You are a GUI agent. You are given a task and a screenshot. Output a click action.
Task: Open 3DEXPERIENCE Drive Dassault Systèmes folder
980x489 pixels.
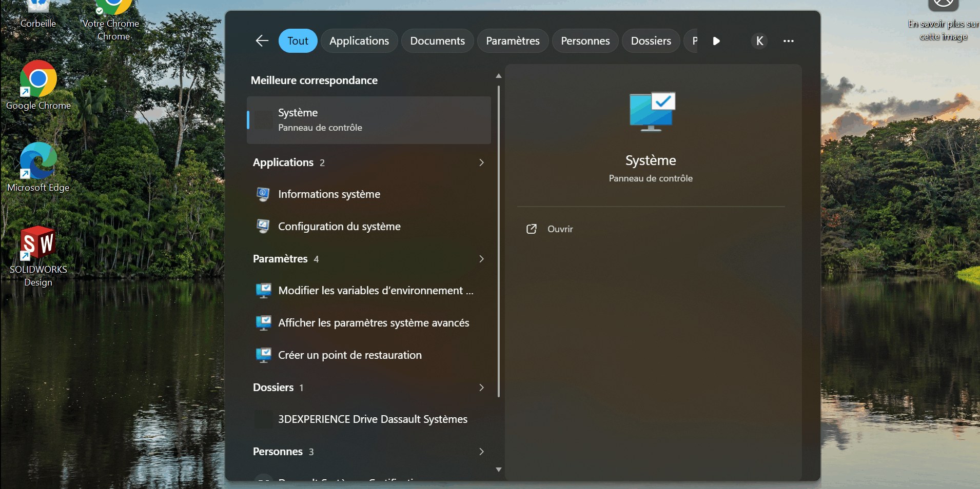[x=369, y=419]
